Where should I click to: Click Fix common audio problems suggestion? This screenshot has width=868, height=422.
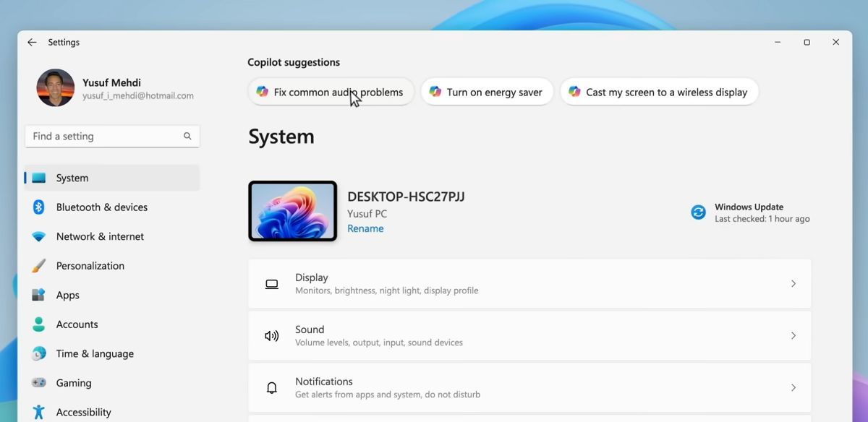pos(331,92)
